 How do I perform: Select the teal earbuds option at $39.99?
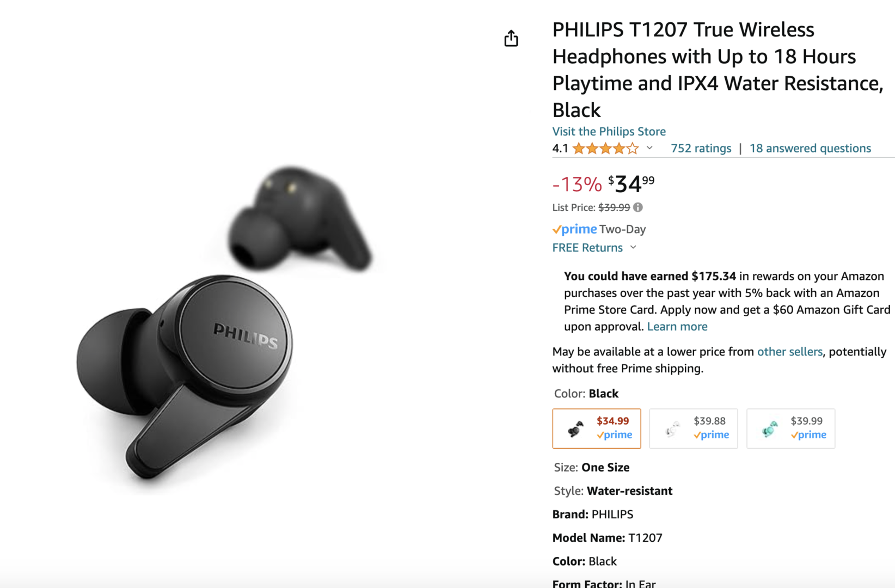[790, 428]
